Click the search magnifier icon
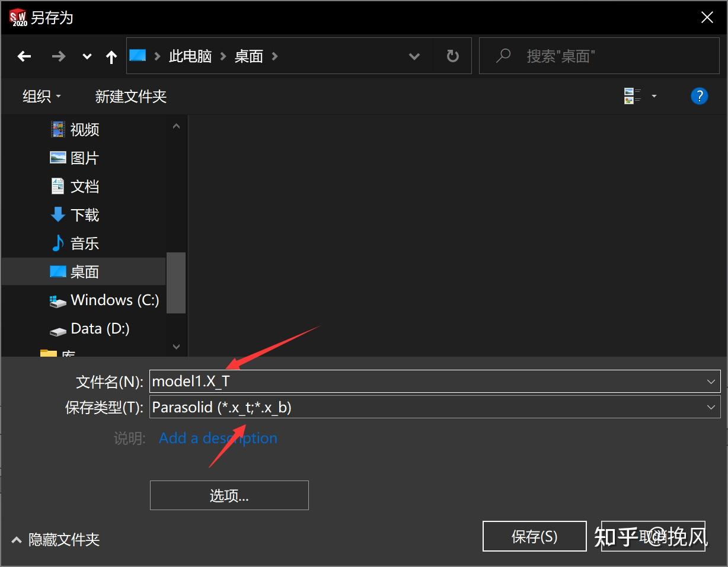 click(503, 55)
